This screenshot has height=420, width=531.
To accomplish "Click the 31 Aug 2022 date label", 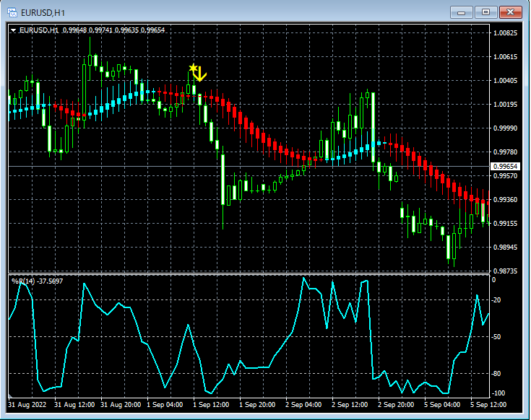I will tap(27, 405).
